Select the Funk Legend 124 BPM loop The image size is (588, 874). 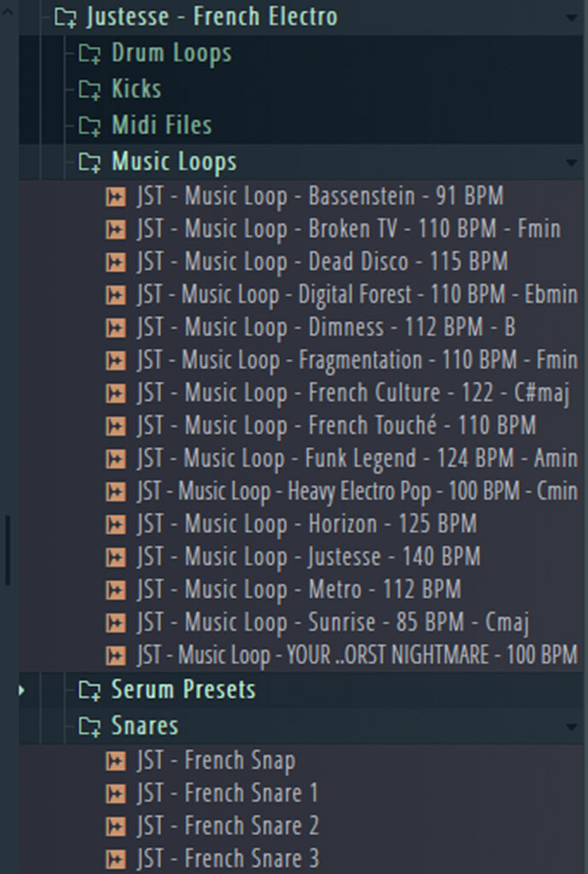(356, 458)
